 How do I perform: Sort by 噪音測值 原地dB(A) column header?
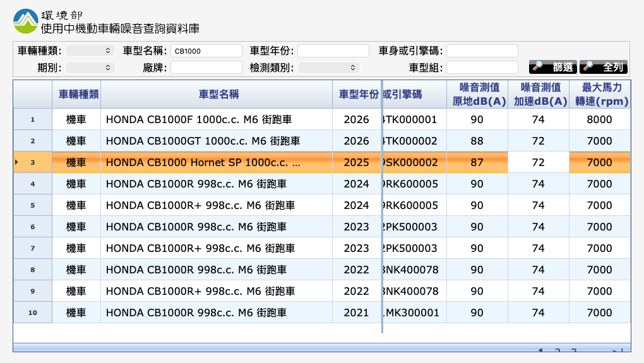point(477,94)
